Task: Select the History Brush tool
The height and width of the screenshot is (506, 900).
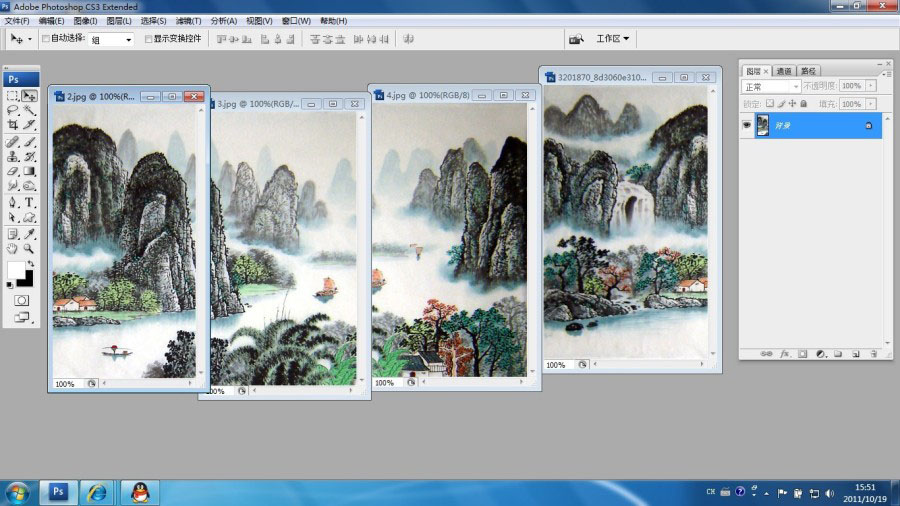Action: (29, 156)
